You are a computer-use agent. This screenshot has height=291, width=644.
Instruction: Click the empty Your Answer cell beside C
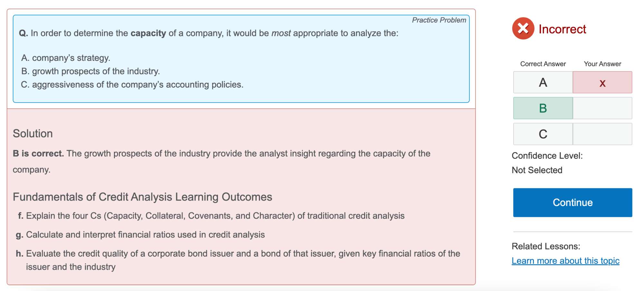(x=602, y=134)
